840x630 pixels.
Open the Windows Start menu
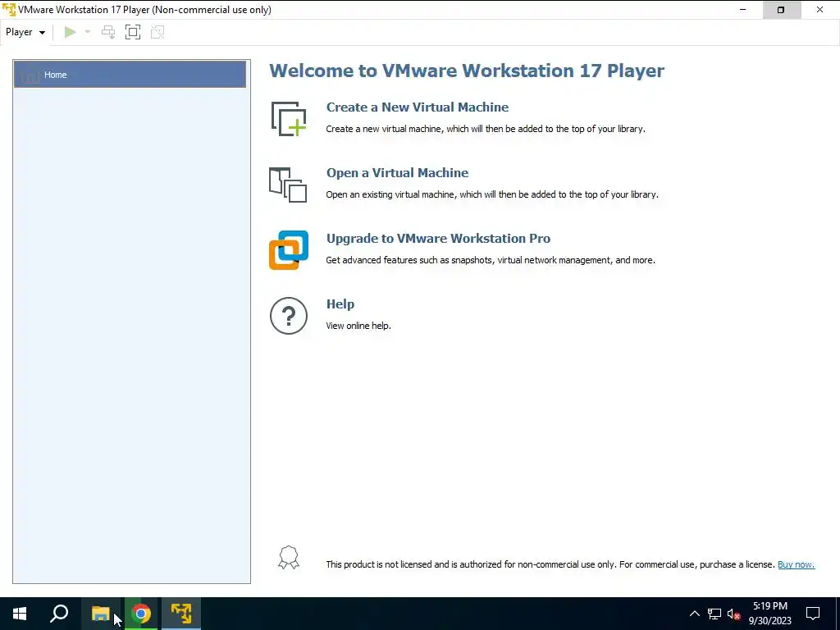[x=20, y=614]
